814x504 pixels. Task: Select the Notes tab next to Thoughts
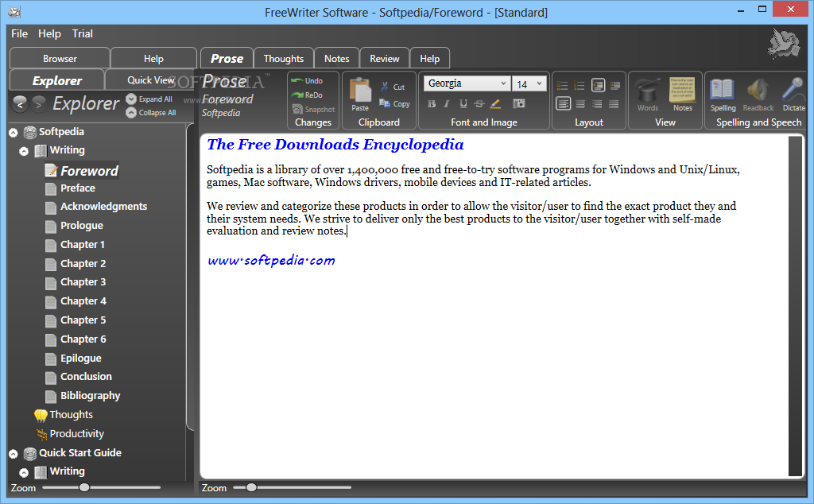tap(336, 59)
